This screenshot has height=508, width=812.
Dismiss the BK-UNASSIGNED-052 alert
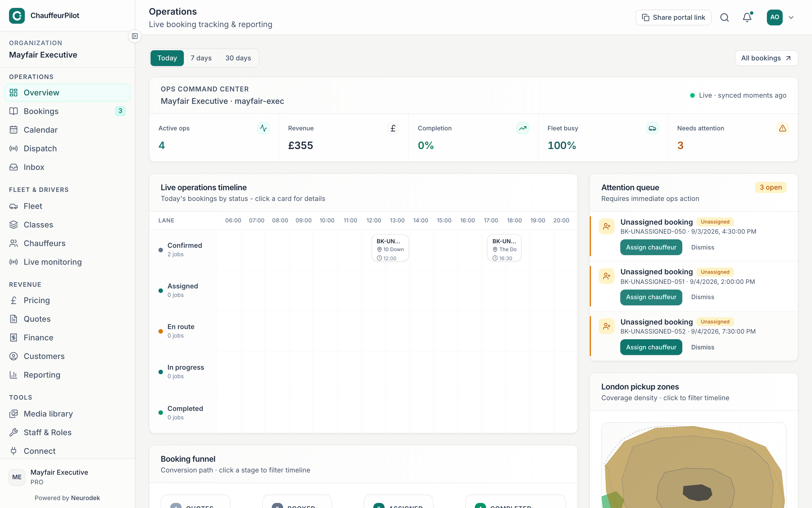[703, 347]
